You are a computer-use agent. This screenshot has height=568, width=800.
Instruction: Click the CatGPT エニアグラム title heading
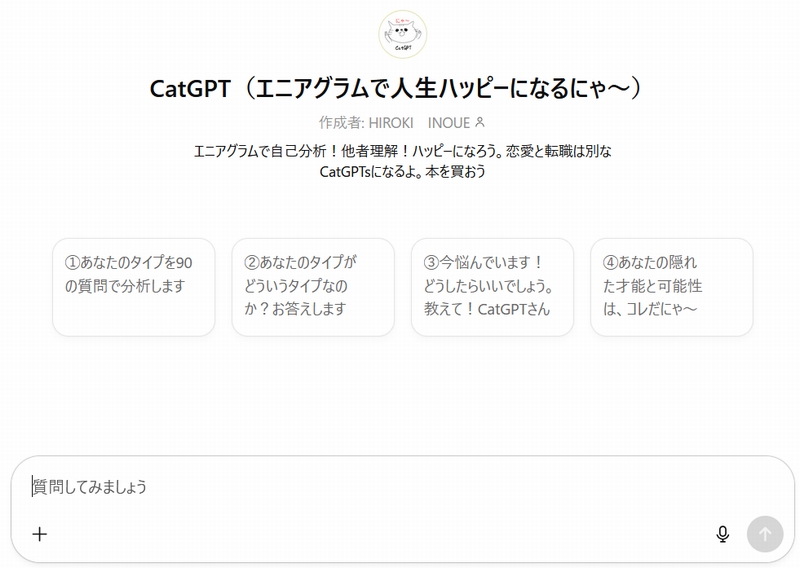tap(396, 88)
